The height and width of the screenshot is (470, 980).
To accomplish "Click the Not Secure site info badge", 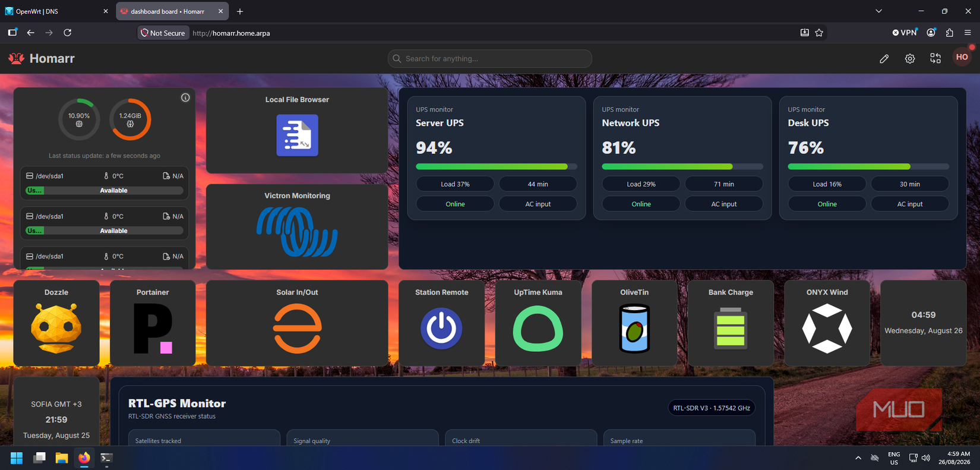I will (x=163, y=33).
